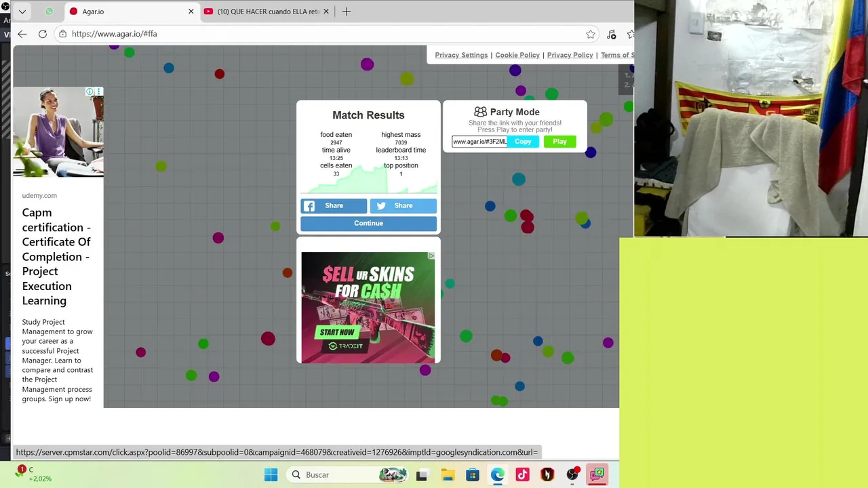Open AdChoices icon on skins ad
This screenshot has height=488, width=868.
coord(431,256)
